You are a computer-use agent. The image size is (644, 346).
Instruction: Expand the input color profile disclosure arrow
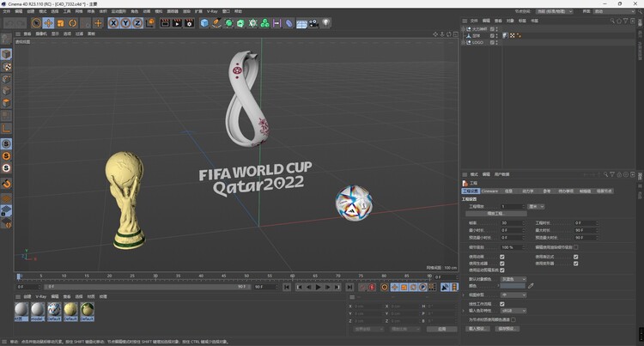click(464, 311)
